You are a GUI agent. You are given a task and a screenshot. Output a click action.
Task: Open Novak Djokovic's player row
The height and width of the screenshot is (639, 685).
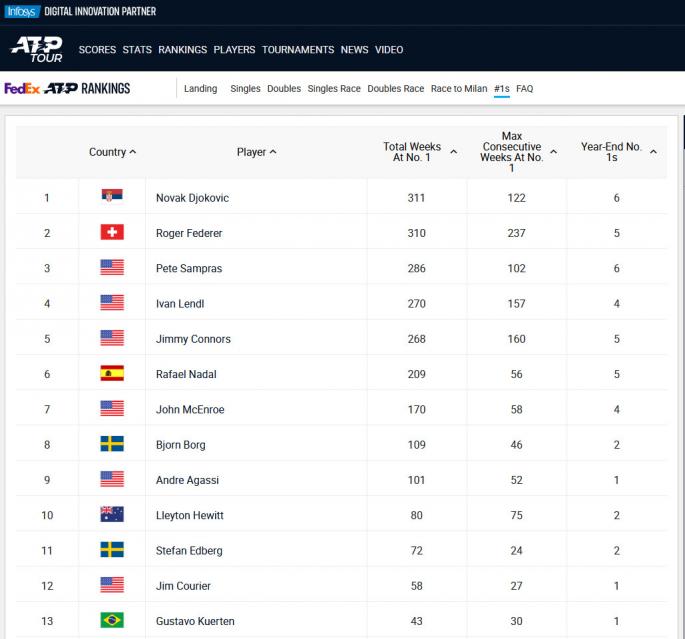pos(192,198)
